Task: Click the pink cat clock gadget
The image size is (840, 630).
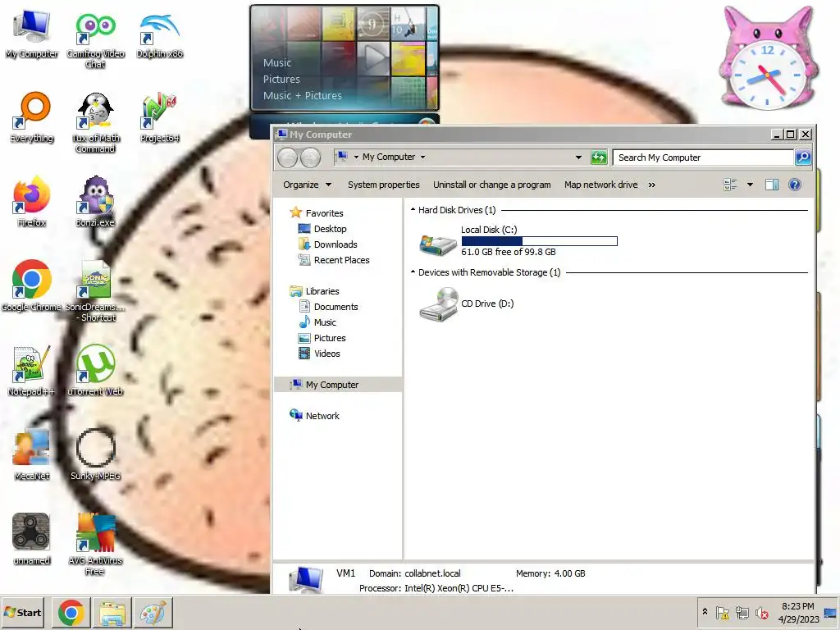Action: click(x=767, y=58)
